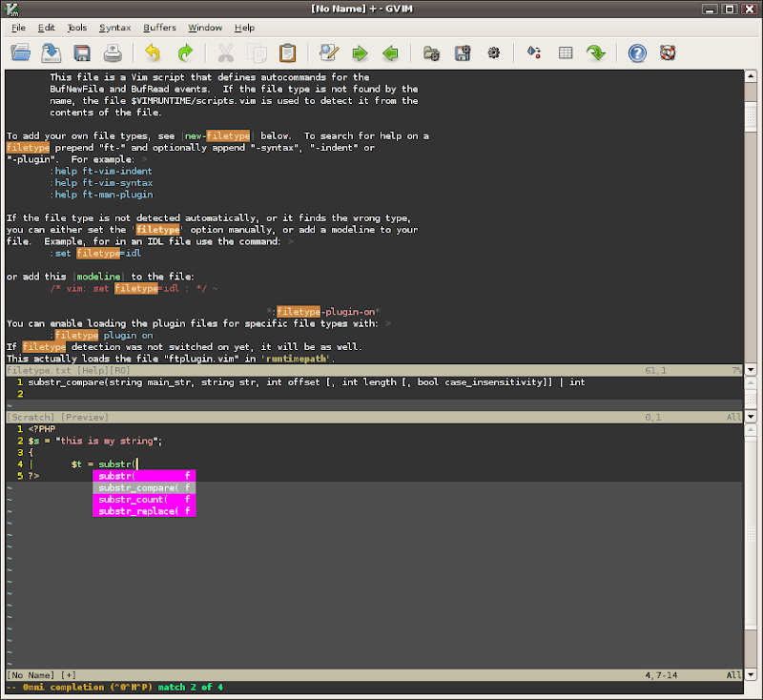Image resolution: width=763 pixels, height=700 pixels.
Task: Click the "match 2 of 4" status message
Action: pyautogui.click(x=190, y=687)
